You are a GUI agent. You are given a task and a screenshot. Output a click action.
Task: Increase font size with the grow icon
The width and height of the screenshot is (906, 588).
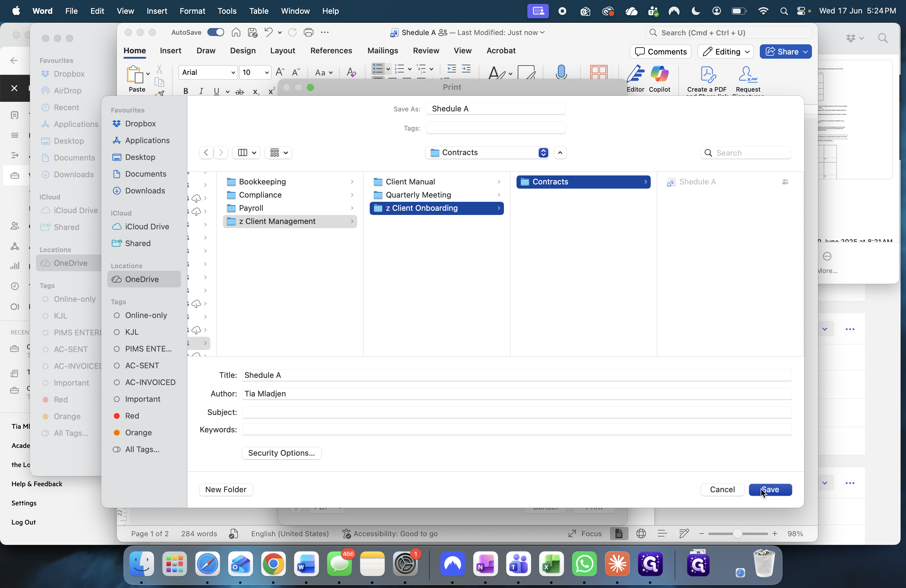[x=280, y=72]
